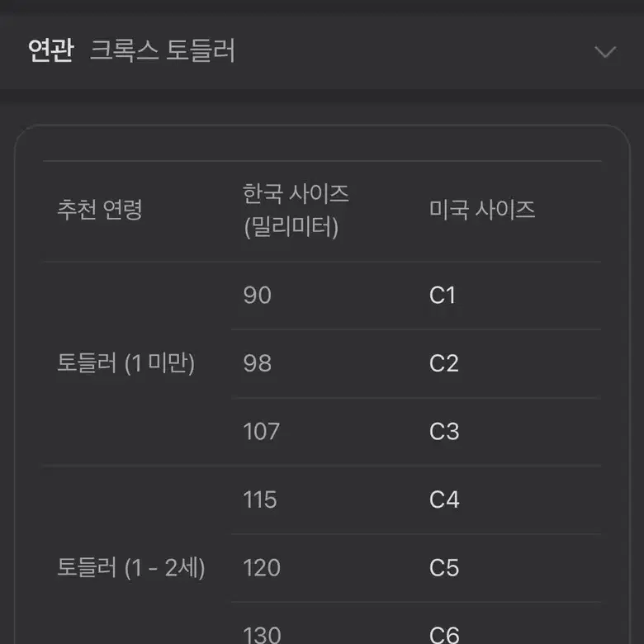Click the C2 US size cell
This screenshot has width=644, height=644.
click(443, 363)
